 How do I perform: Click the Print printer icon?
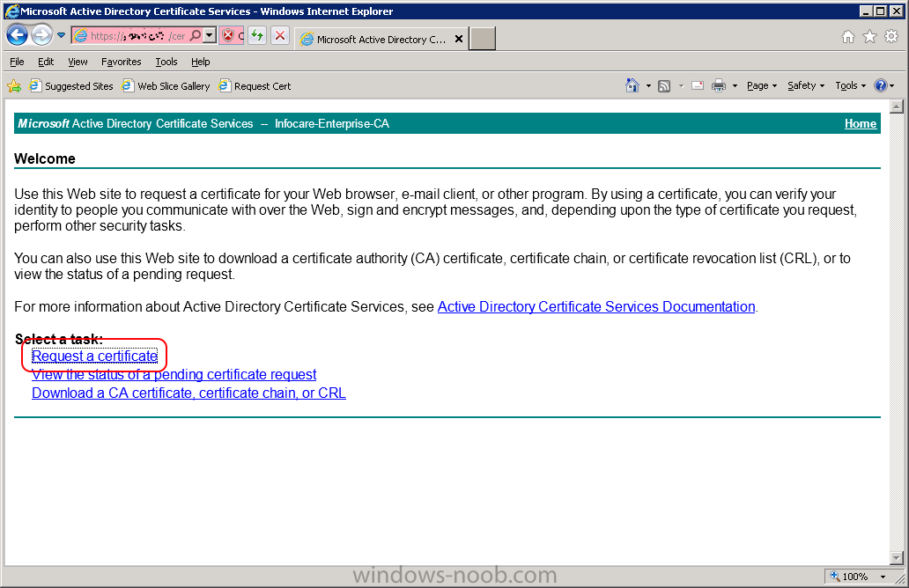(719, 85)
